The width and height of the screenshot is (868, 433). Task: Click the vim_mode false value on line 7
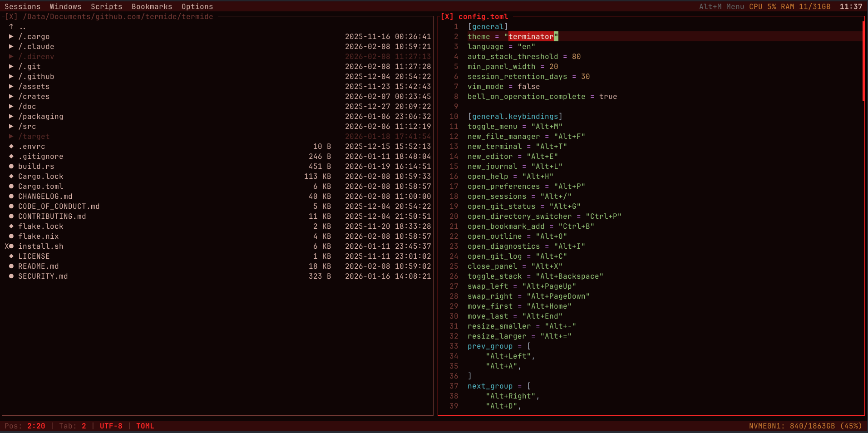[528, 87]
